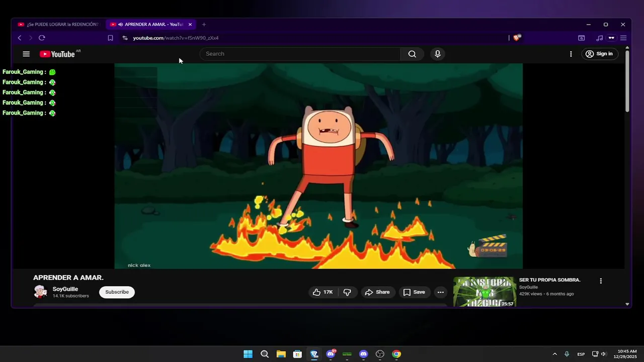Viewport: 644px width, 362px height.
Task: Open options menu for SER TU PROPIA SOMBRA
Action: click(600, 281)
